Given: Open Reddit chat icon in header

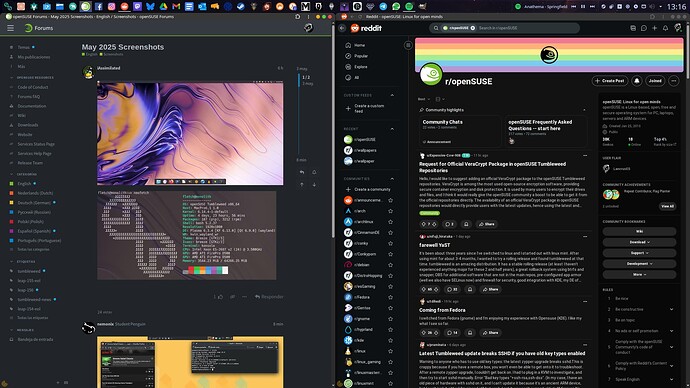Looking at the screenshot, I should 644,28.
